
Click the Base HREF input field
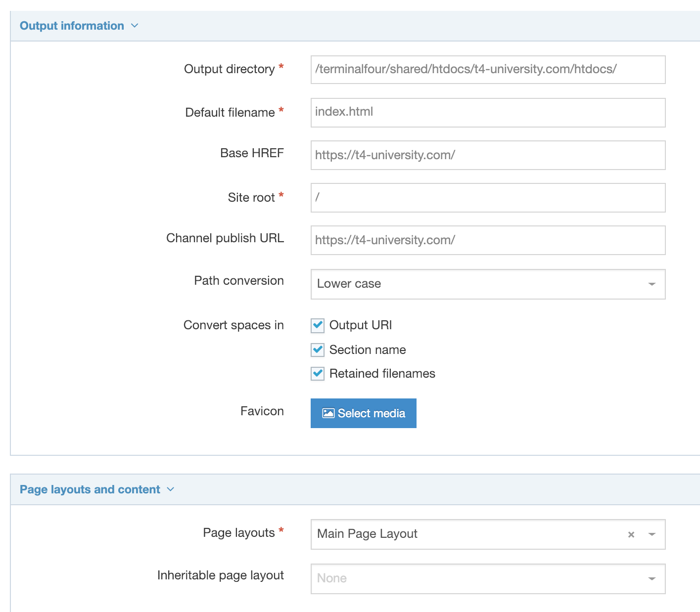(487, 155)
